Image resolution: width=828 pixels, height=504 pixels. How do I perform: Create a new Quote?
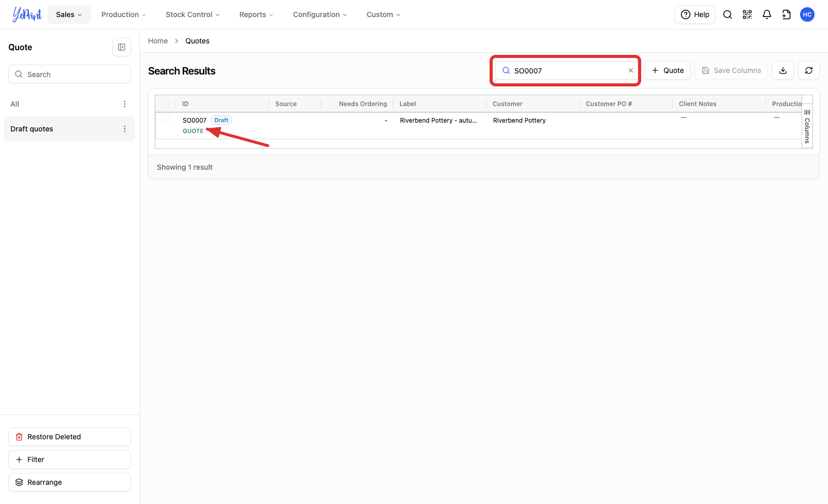[x=668, y=70]
